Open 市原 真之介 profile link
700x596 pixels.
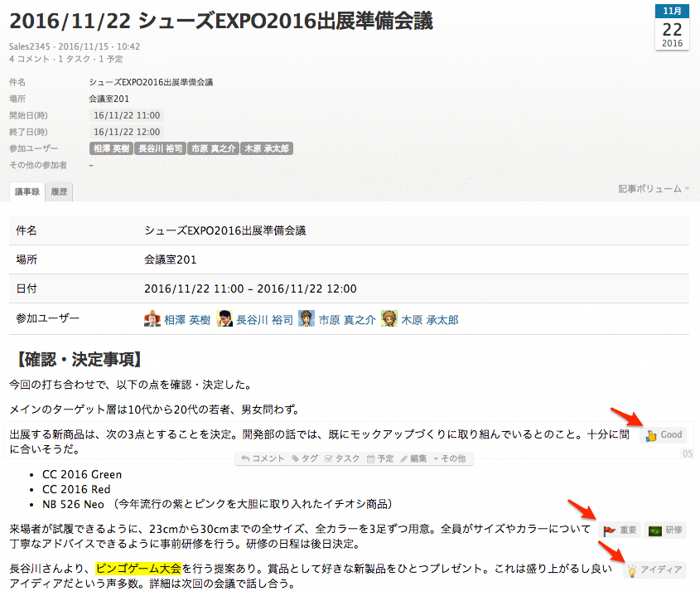coord(347,320)
